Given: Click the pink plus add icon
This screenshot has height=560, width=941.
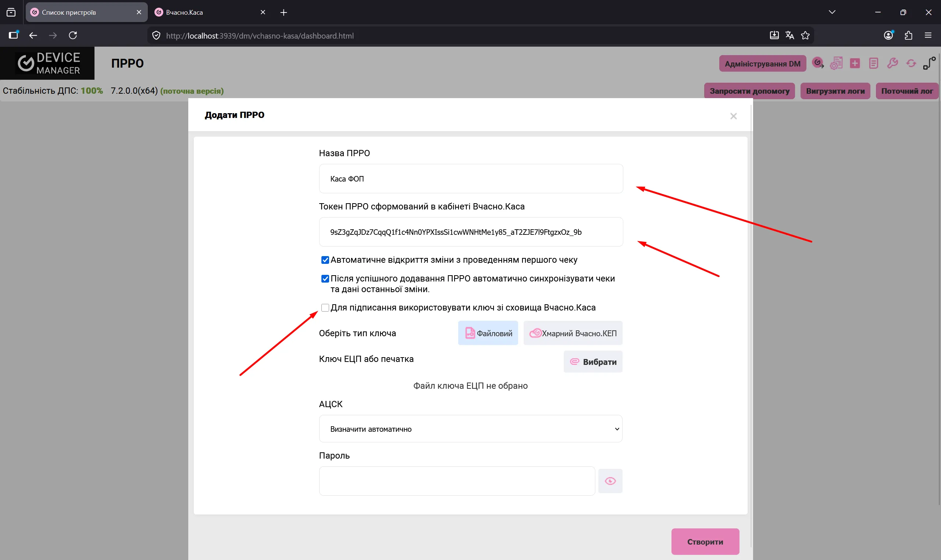Looking at the screenshot, I should click(x=855, y=63).
